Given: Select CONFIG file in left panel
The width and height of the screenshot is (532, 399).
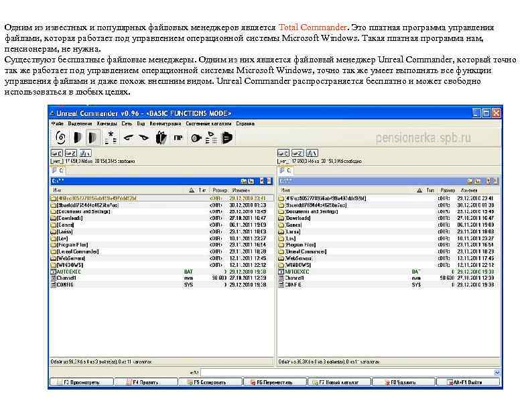Looking at the screenshot, I should point(161,285).
